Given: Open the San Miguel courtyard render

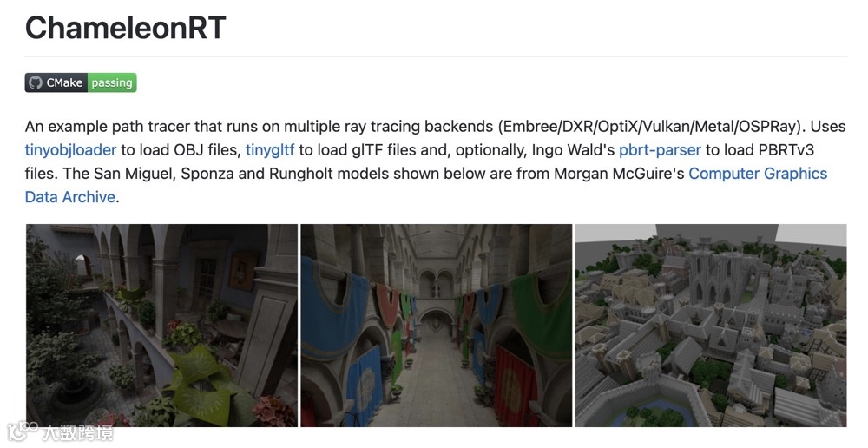Looking at the screenshot, I should [x=161, y=326].
